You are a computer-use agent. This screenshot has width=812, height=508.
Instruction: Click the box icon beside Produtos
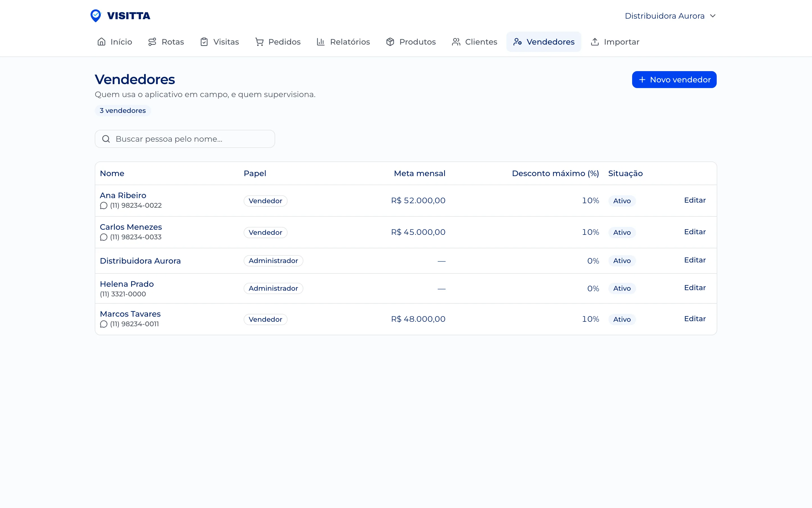click(x=390, y=42)
